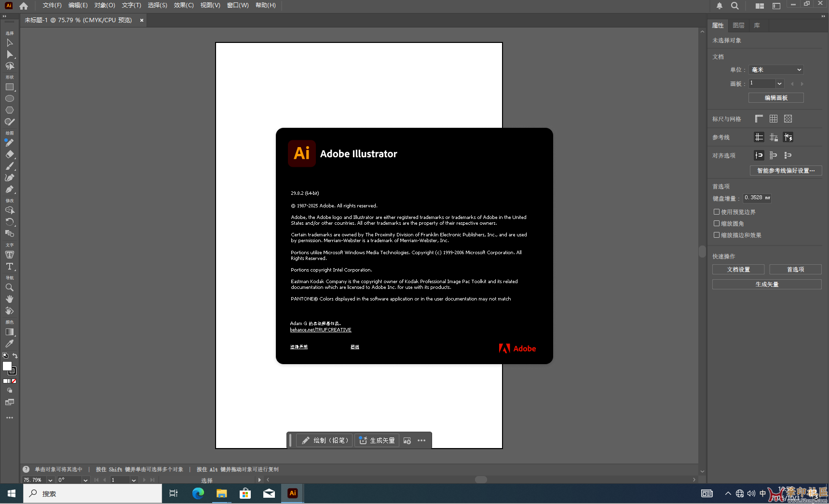Select the Eyedropper tool
Screen dimensions: 829x504
pyautogui.click(x=9, y=344)
